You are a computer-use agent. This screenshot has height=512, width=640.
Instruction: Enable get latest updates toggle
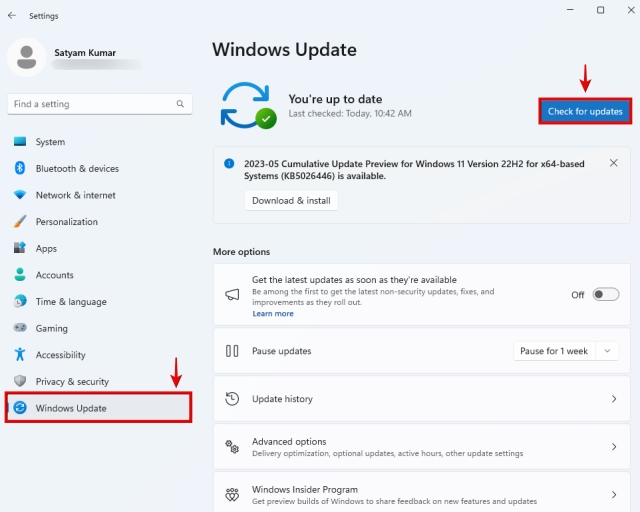coord(605,295)
